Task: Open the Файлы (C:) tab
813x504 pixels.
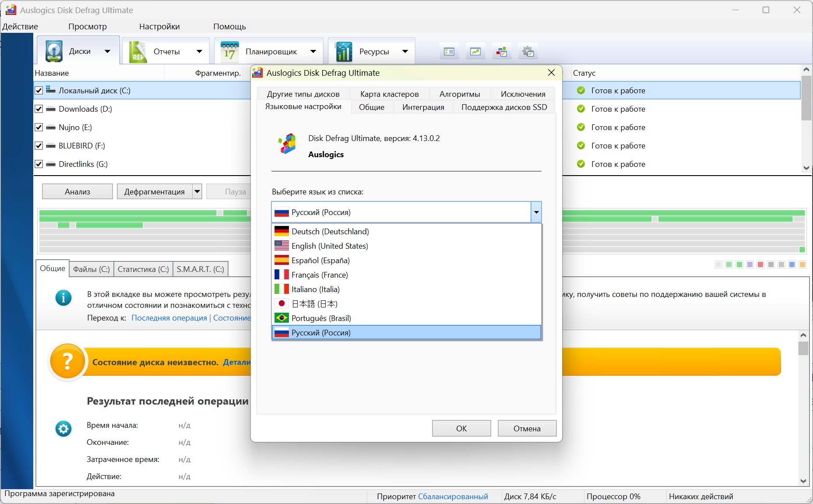Action: point(92,269)
